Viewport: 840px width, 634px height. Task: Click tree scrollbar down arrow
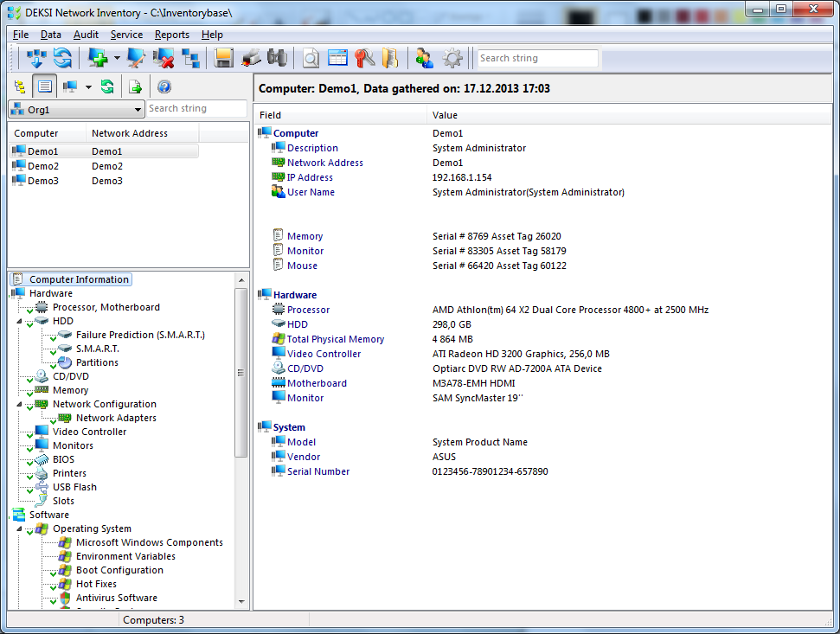241,602
